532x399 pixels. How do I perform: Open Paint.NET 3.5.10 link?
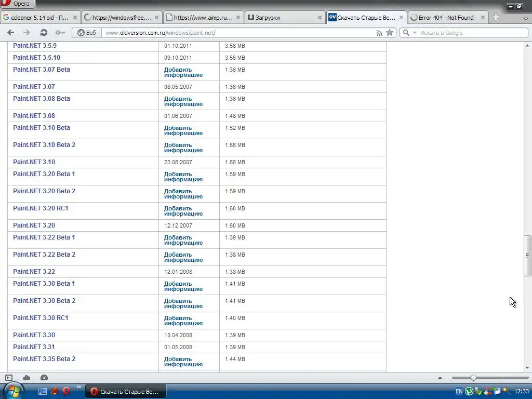click(x=36, y=57)
